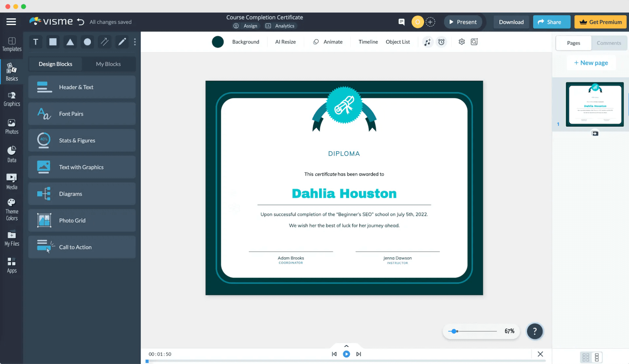The height and width of the screenshot is (364, 629).
Task: Drag the zoom level slider
Action: pyautogui.click(x=454, y=331)
